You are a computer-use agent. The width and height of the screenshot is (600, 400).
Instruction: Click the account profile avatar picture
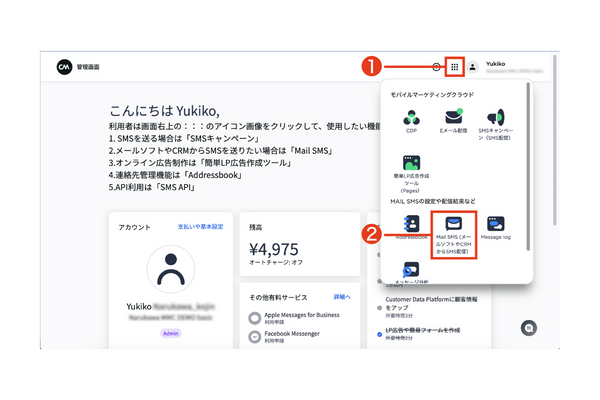click(170, 273)
